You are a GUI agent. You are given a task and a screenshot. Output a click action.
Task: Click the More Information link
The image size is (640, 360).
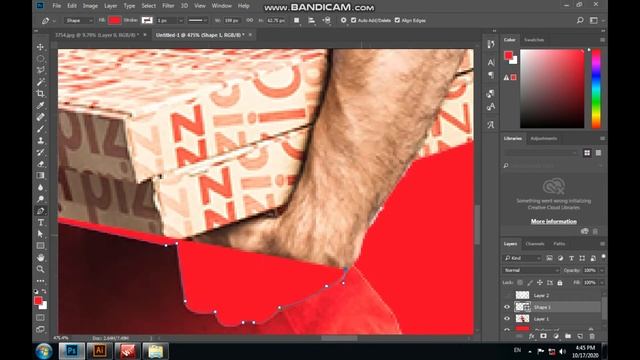553,221
